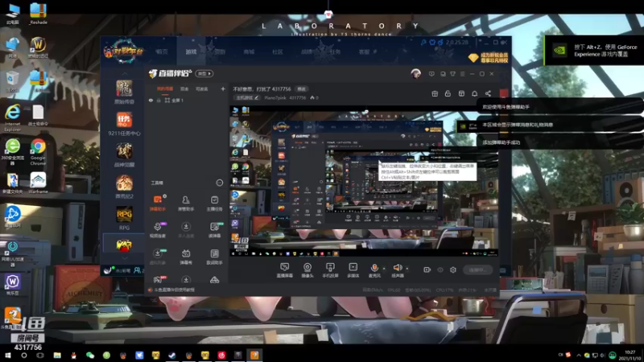
Task: Add a new scene with the plus button
Action: point(223,88)
